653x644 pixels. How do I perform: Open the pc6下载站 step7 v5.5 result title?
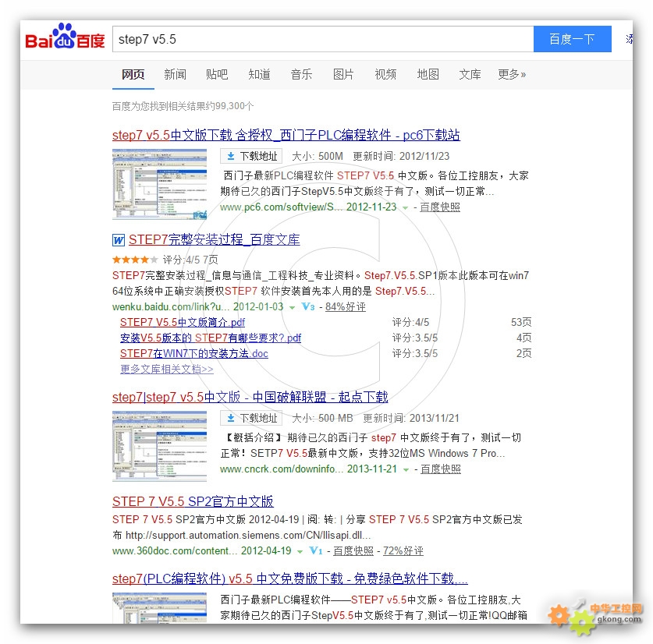pyautogui.click(x=286, y=135)
